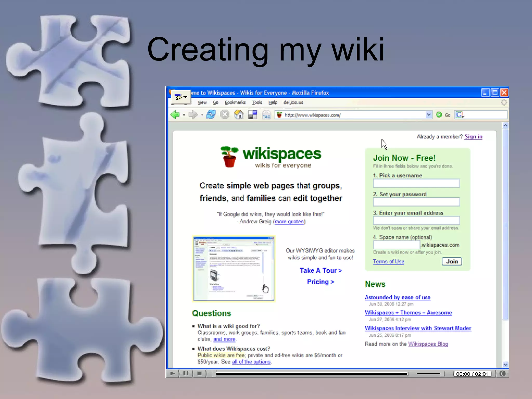Open the Go menu

pyautogui.click(x=216, y=102)
